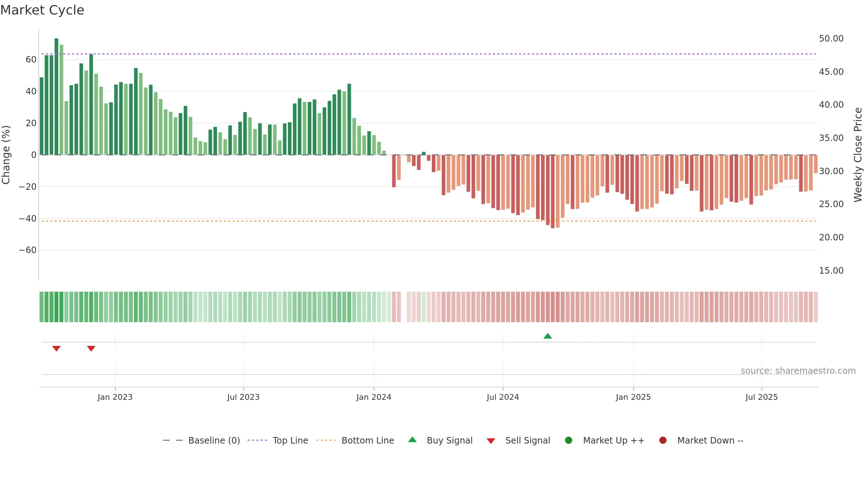The image size is (868, 488).
Task: Click the Jul 2025 axis label
Action: click(x=762, y=397)
